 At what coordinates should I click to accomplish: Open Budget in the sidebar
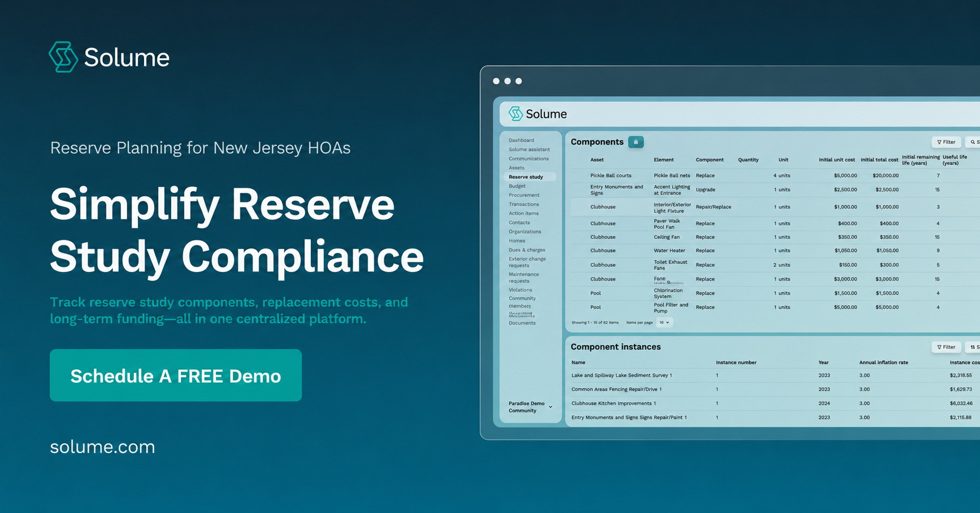tap(517, 186)
